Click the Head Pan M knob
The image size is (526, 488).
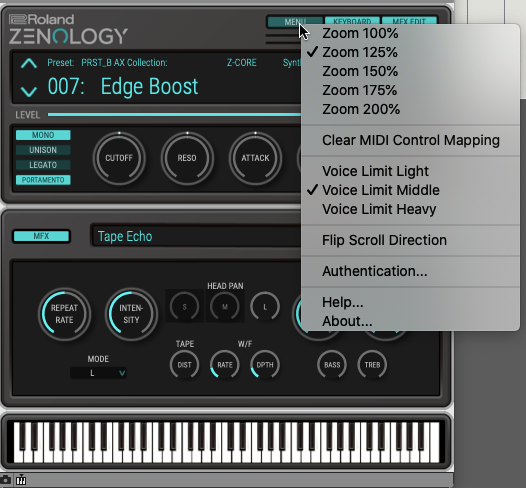coord(225,307)
